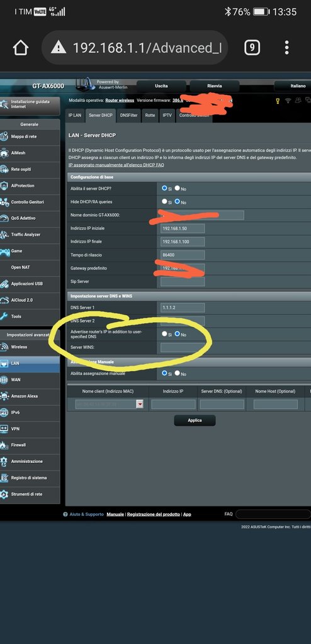Open the DHCP FAQ link
Screen dimensions: 311x644
tap(116, 165)
